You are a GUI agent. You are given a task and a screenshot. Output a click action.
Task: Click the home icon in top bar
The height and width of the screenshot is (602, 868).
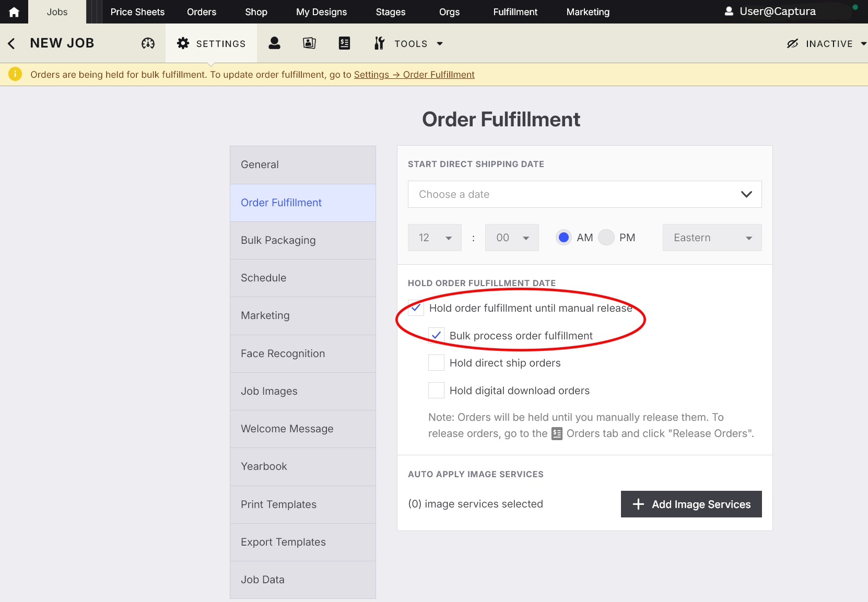14,12
